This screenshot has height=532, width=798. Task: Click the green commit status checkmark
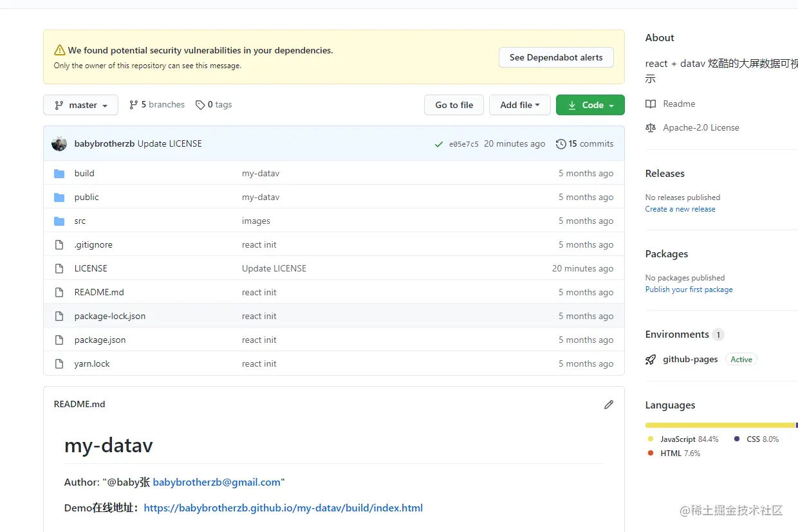pos(438,144)
